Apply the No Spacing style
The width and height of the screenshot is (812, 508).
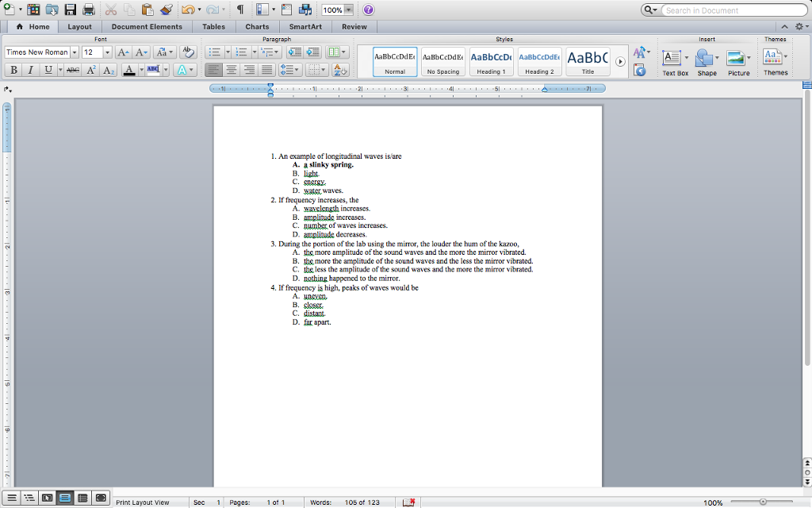click(443, 61)
